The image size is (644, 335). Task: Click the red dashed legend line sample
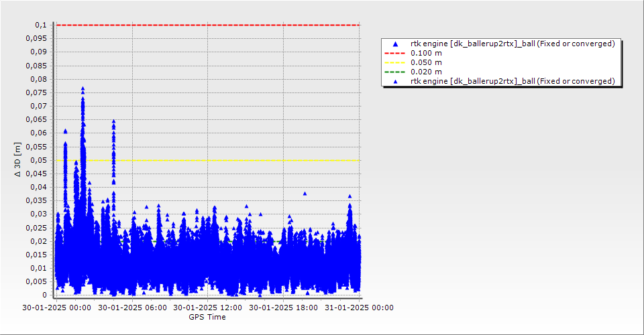pos(394,54)
